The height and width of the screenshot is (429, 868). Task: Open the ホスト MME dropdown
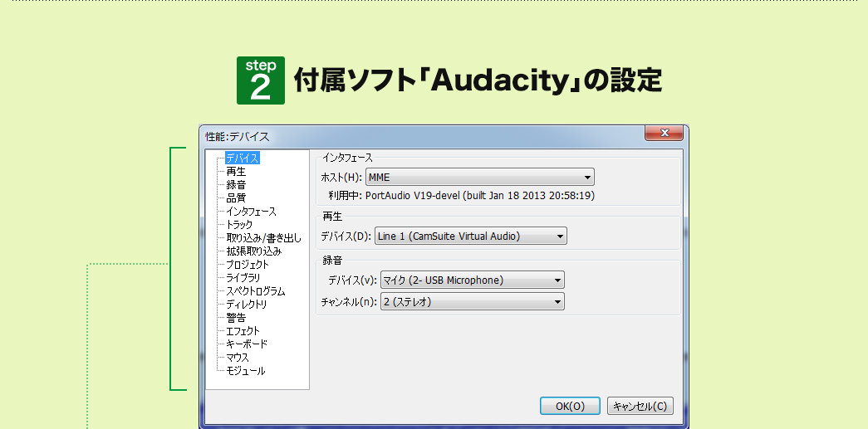click(480, 177)
